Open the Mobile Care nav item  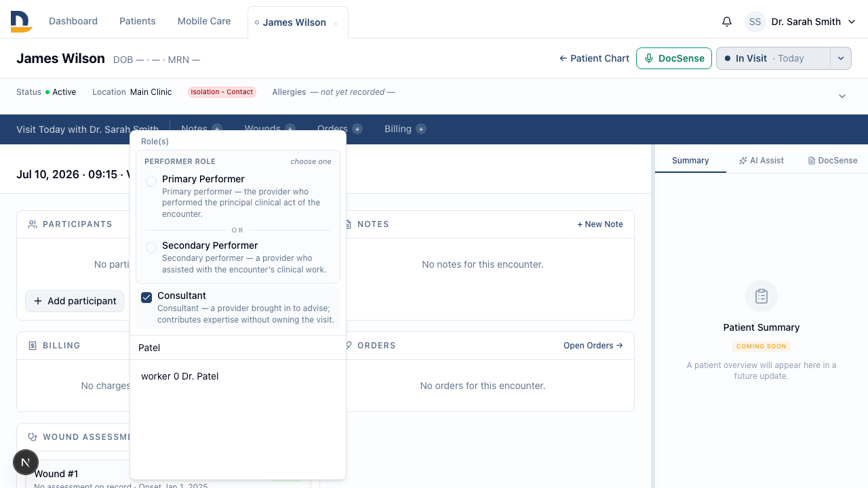pos(204,21)
